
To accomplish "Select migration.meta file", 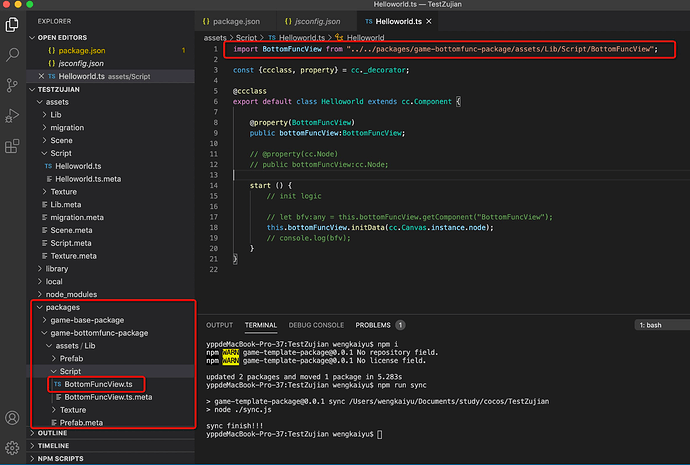I will point(111,217).
